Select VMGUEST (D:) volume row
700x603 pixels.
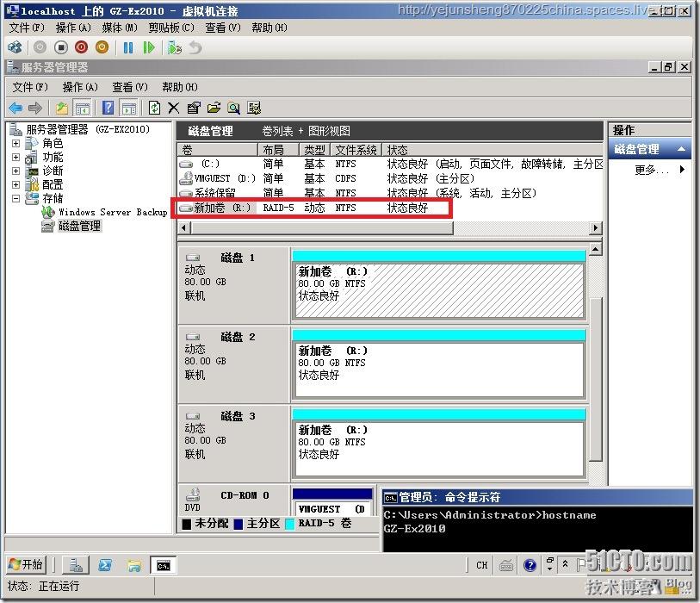[x=391, y=178]
